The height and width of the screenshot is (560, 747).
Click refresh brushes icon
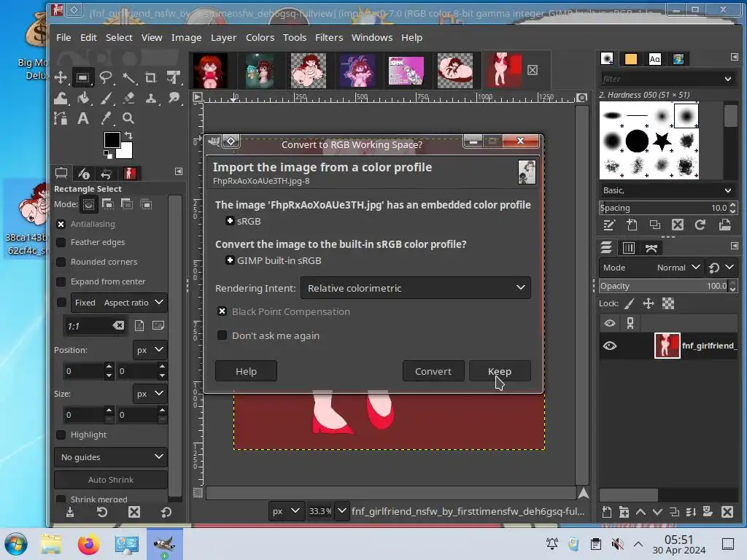pos(700,225)
